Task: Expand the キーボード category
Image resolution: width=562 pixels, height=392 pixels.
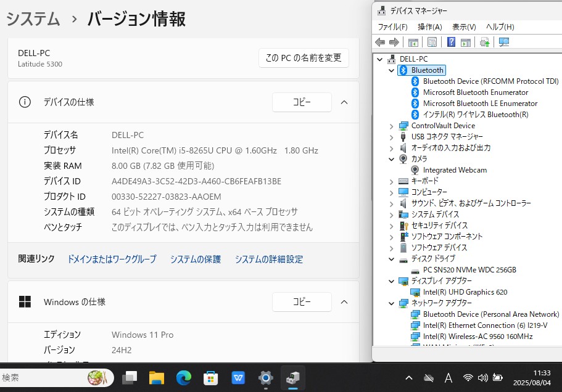Action: (391, 181)
